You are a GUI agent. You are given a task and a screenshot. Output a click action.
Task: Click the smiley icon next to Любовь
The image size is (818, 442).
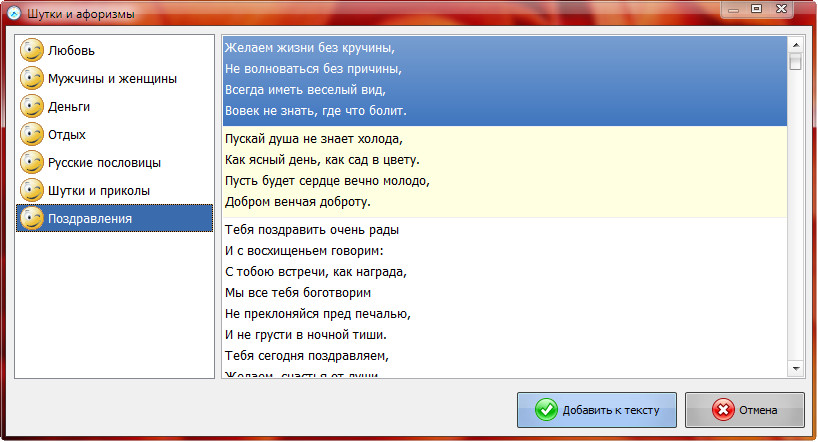coord(33,50)
